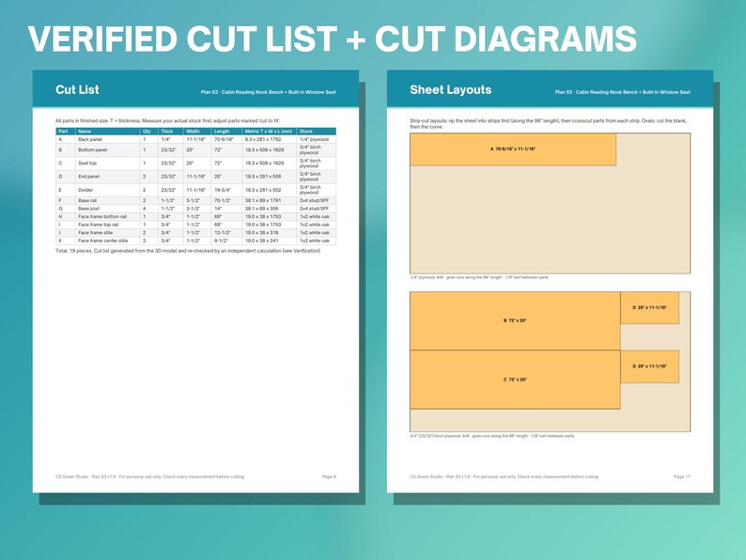Click the "3/4" (23/32") birch plywood" caption

(492, 436)
